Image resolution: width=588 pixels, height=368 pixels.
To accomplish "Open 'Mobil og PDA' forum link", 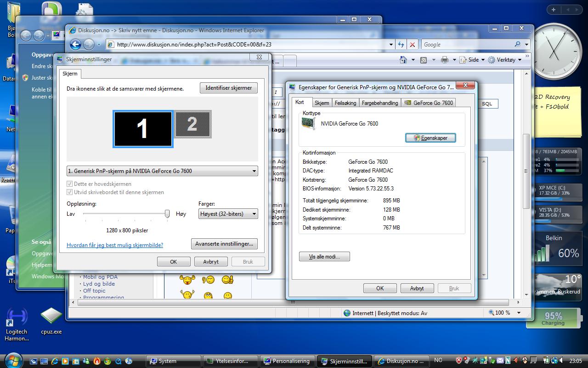I will point(100,277).
